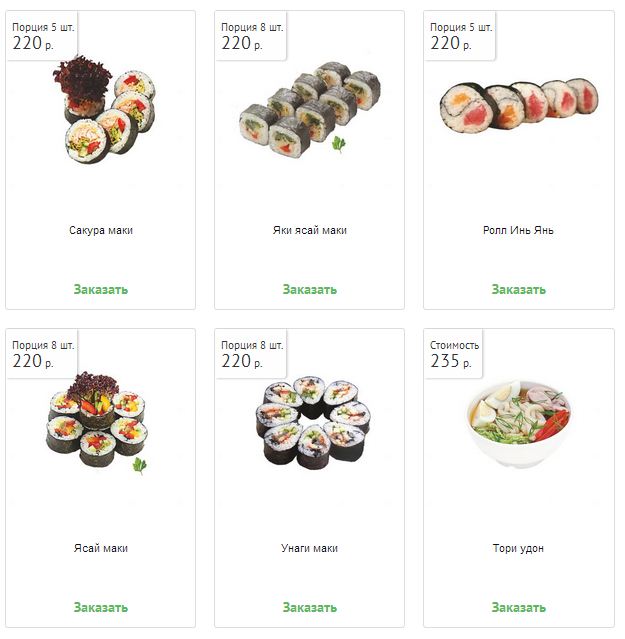Viewport: 625px width, 639px height.
Task: Open the Ролл Инь Янь product photo
Action: point(519,104)
